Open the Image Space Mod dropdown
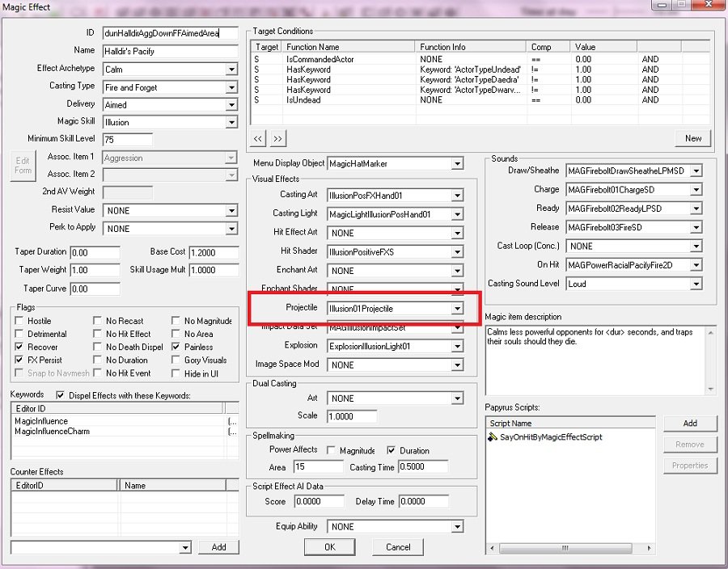Viewport: 728px width, 569px height. coord(457,365)
